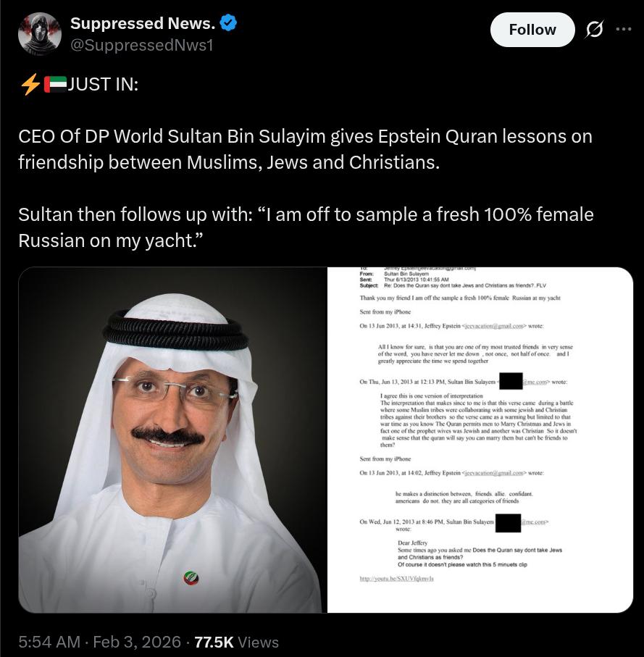Click the blue verified badge
The height and width of the screenshot is (657, 644).
click(x=228, y=23)
